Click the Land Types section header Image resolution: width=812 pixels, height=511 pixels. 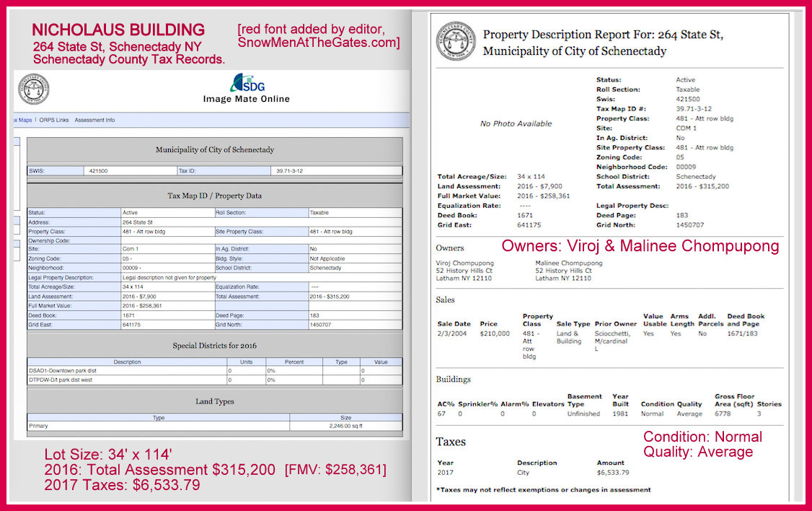coord(214,401)
